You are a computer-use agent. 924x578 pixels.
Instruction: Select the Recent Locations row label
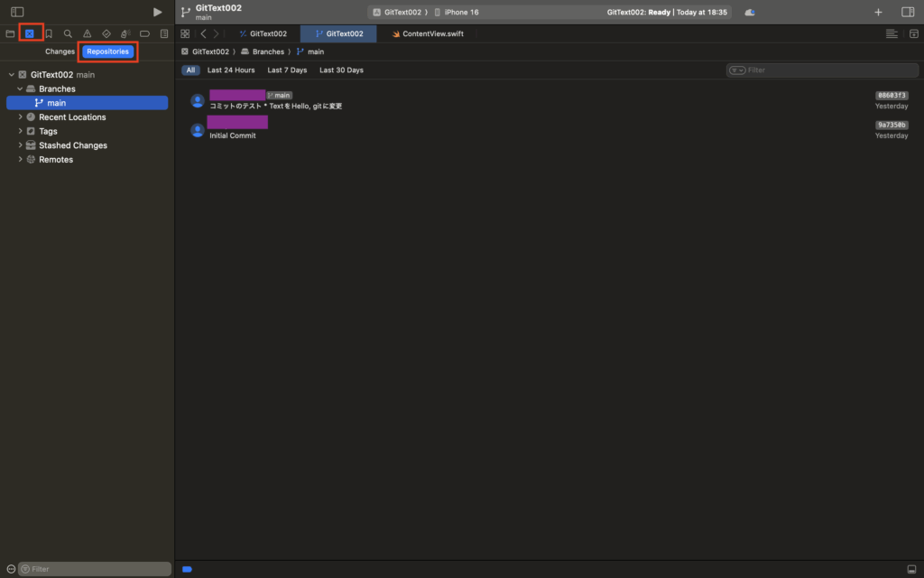(72, 117)
